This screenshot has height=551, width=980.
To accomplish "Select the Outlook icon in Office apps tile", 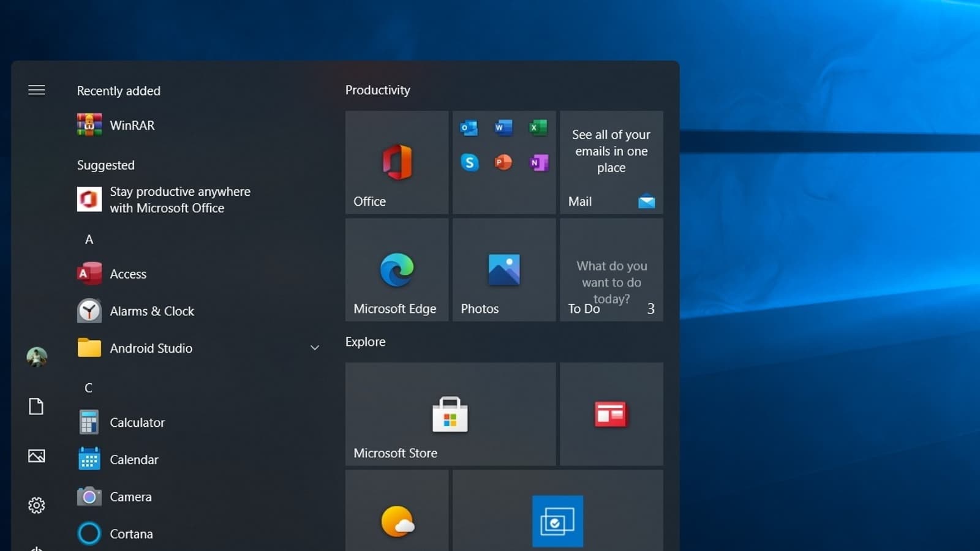I will tap(469, 127).
